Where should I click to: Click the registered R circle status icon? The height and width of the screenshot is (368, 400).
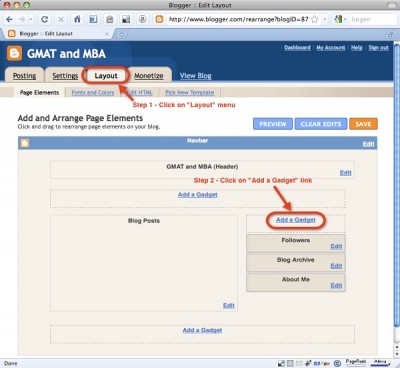click(337, 363)
